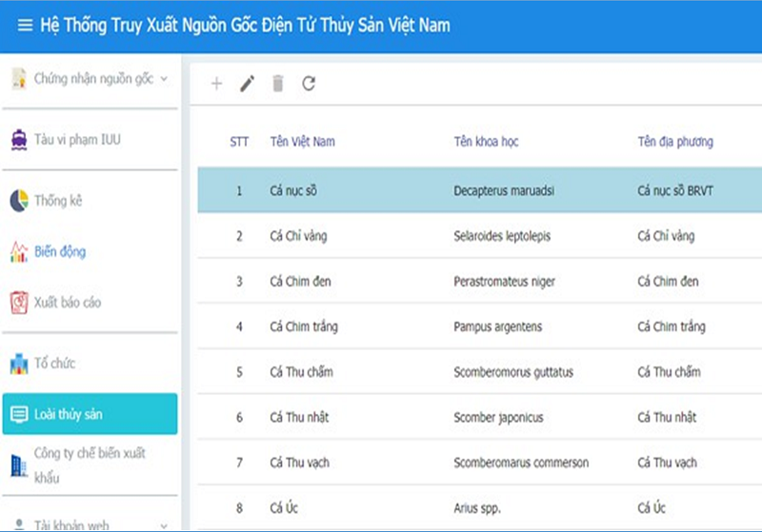This screenshot has width=762, height=532.
Task: Select row Cá Chim trắng in Tên Việt Nam
Action: tap(304, 326)
